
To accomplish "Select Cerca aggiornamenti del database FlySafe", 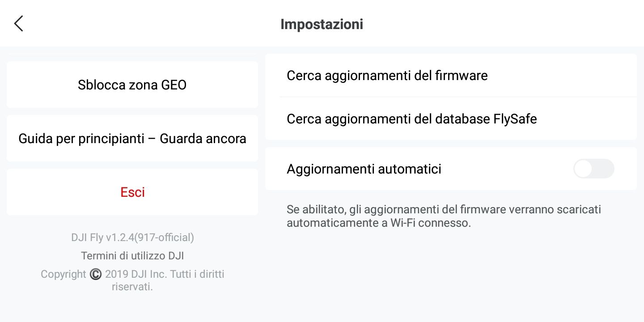I will tap(411, 119).
